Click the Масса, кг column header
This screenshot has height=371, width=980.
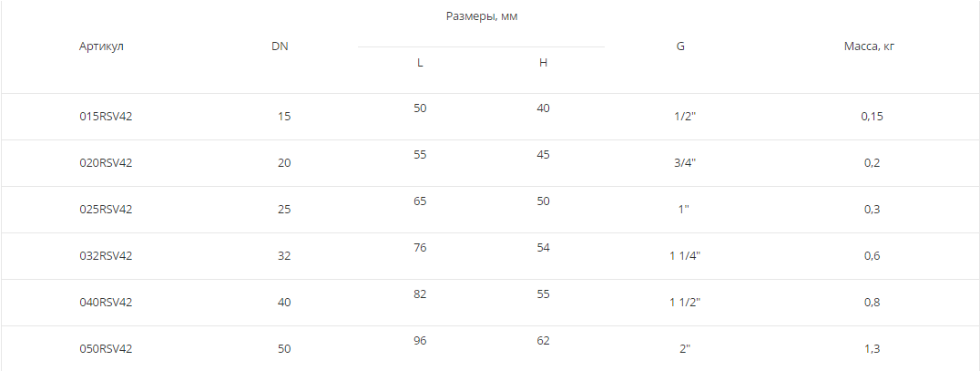coord(870,46)
